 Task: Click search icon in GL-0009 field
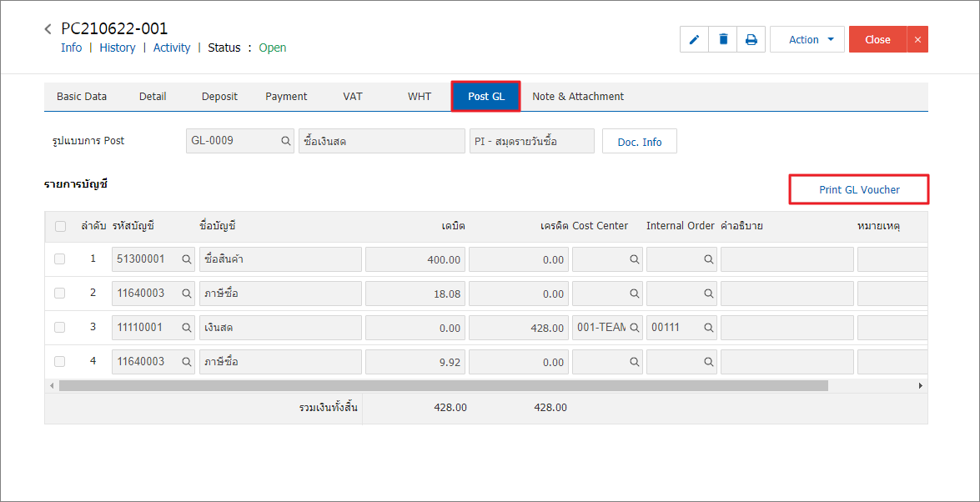pyautogui.click(x=285, y=141)
